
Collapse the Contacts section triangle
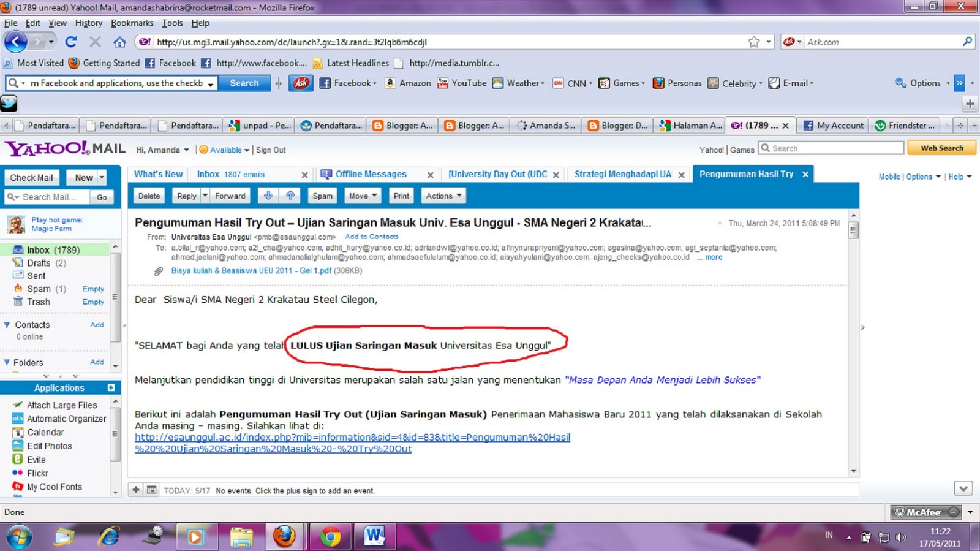point(7,325)
